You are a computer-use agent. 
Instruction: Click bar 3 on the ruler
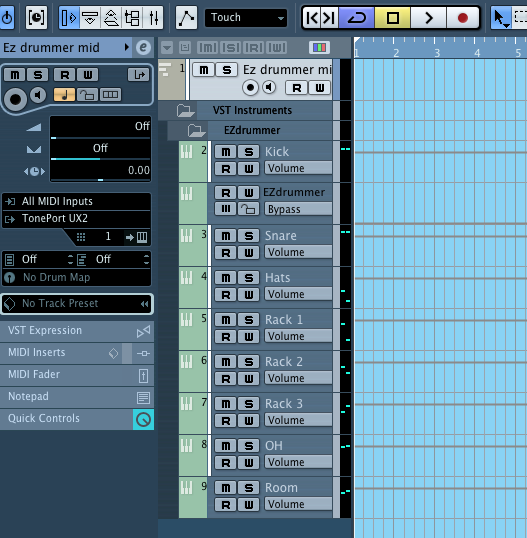(436, 53)
